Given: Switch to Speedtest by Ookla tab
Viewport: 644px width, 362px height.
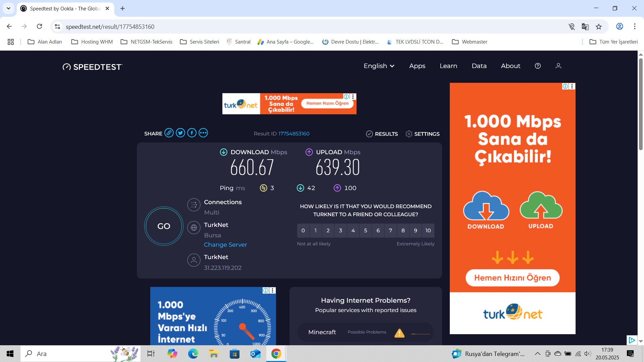Looking at the screenshot, I should click(65, 9).
